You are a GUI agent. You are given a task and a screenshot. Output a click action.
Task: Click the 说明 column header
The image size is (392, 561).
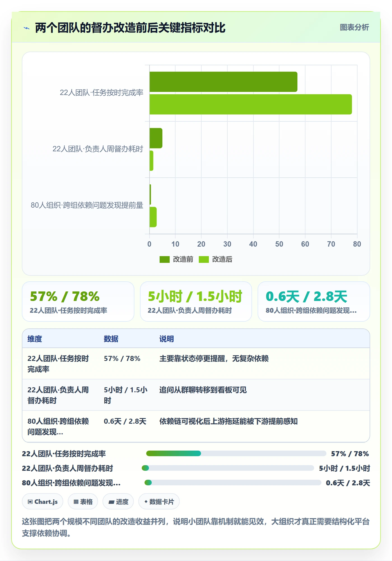click(x=167, y=339)
